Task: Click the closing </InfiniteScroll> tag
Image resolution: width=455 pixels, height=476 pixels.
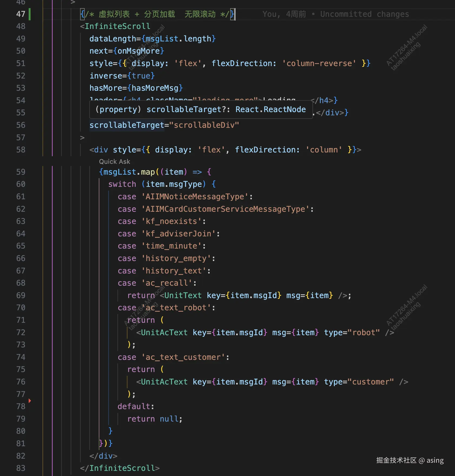Action: pyautogui.click(x=120, y=468)
